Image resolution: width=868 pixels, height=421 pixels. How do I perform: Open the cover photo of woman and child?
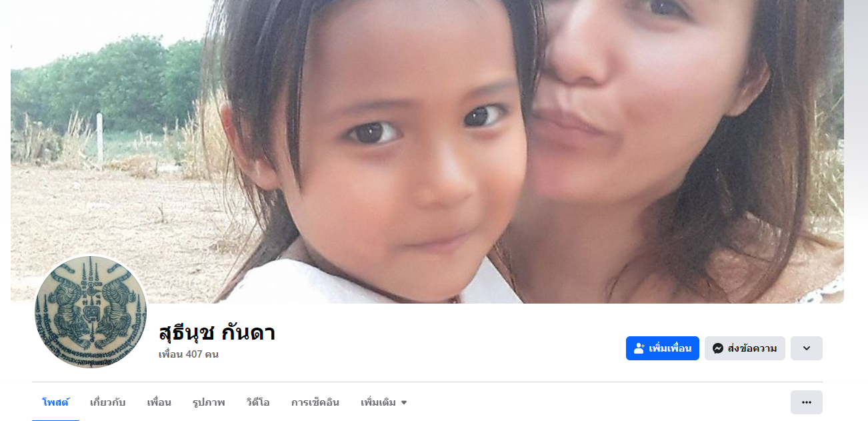(427, 151)
